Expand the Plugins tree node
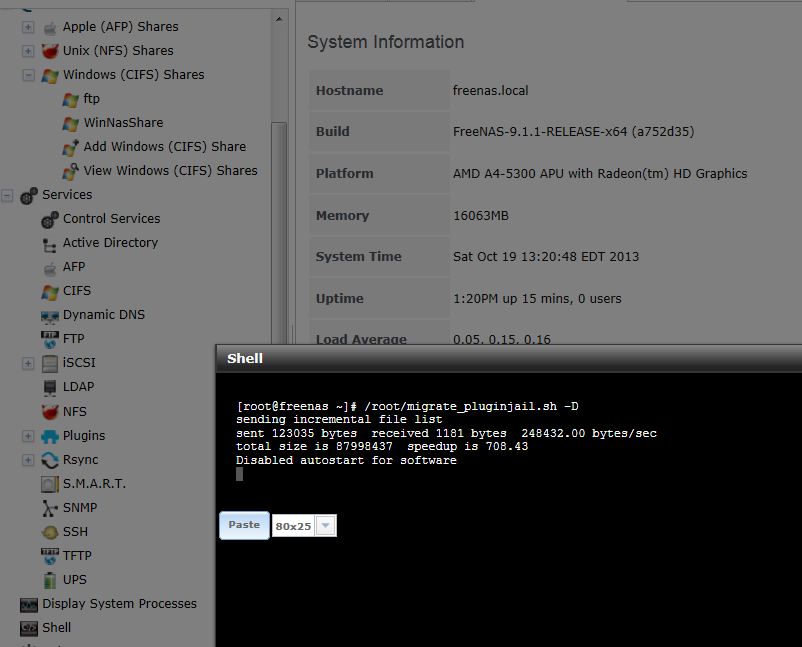The image size is (802, 647). pos(28,436)
